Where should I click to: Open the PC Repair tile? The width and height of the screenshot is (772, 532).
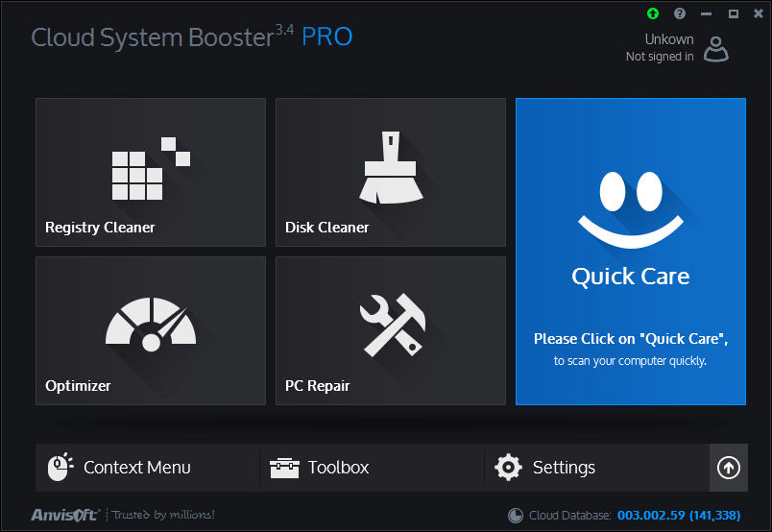391,331
